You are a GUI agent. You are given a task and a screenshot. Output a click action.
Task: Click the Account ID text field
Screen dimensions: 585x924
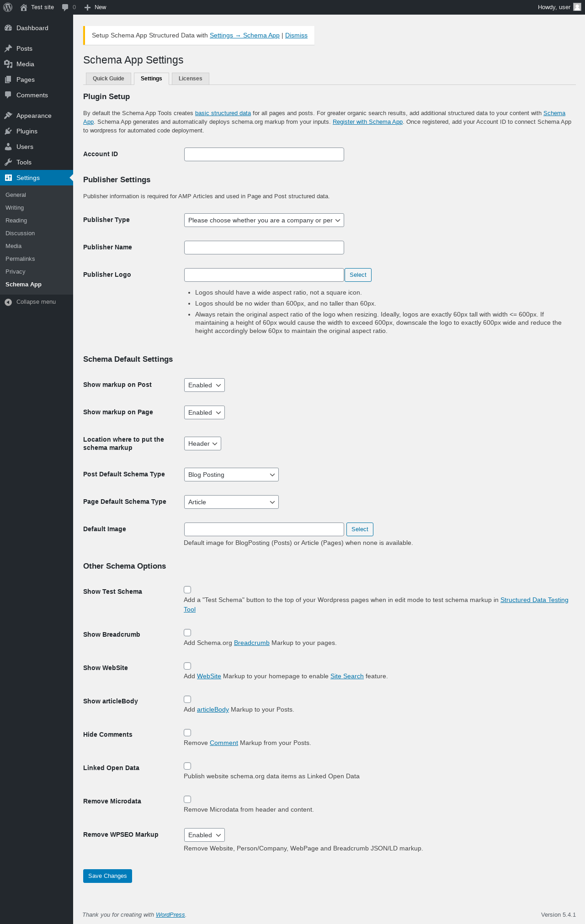click(264, 154)
